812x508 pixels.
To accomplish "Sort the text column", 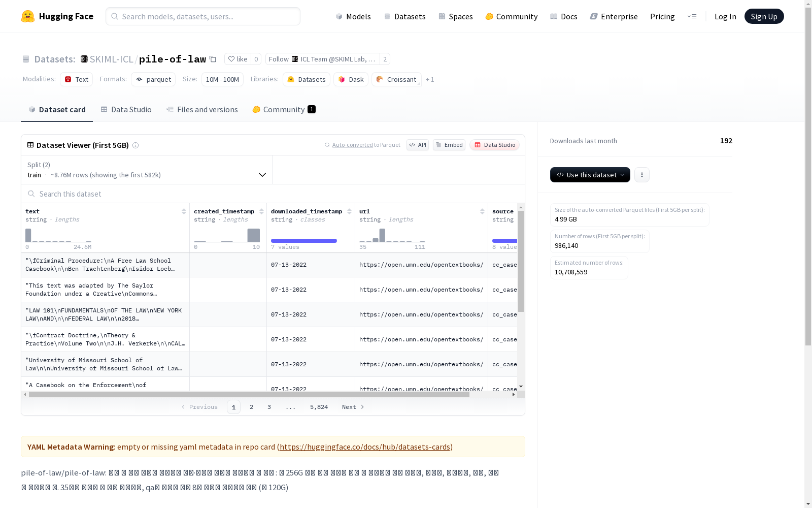I will (x=184, y=211).
